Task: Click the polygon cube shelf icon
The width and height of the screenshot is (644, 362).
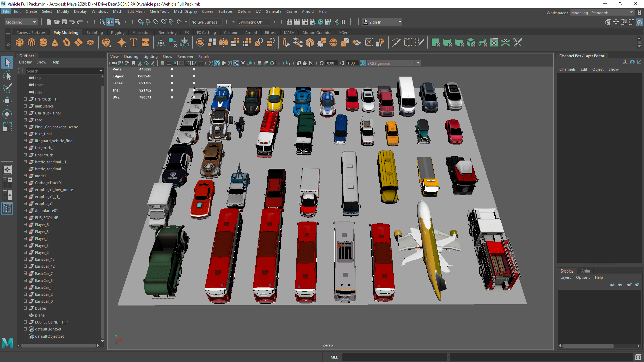Action: (x=32, y=43)
